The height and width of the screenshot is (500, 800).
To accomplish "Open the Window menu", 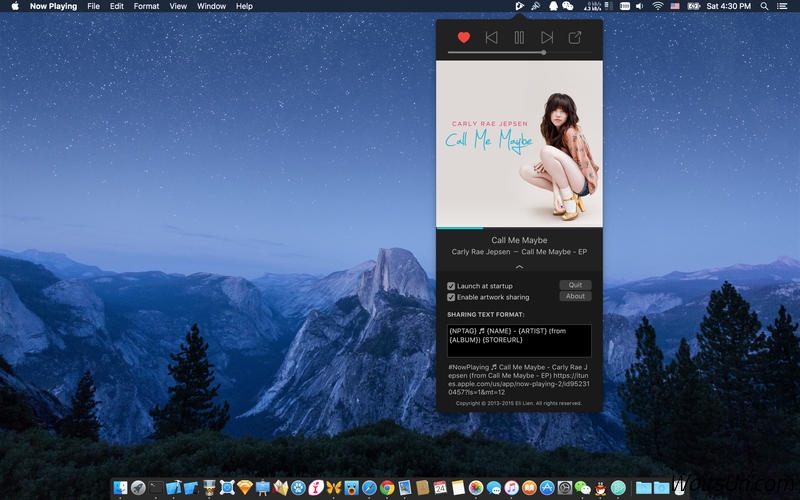I will coord(211,6).
